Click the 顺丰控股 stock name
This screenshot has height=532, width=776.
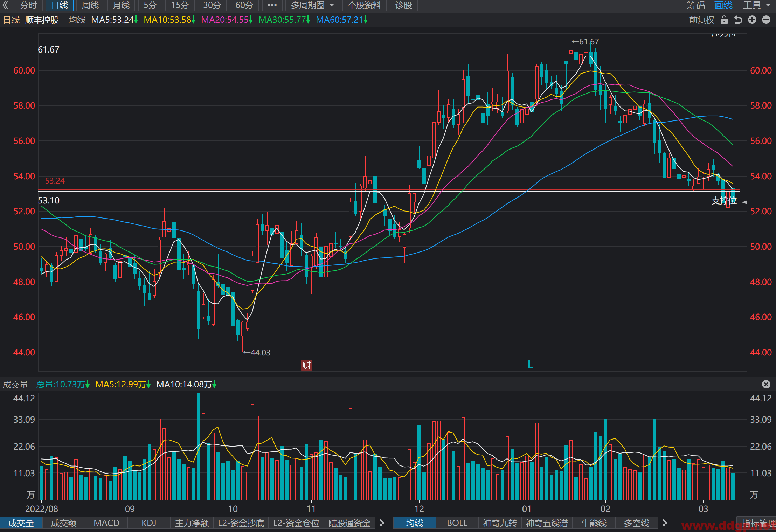42,20
